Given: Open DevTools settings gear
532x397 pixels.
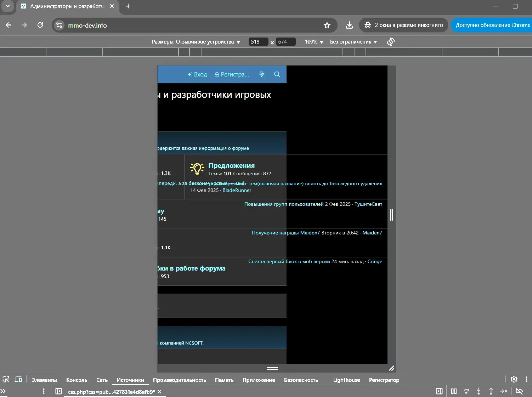Looking at the screenshot, I should pyautogui.click(x=514, y=379).
